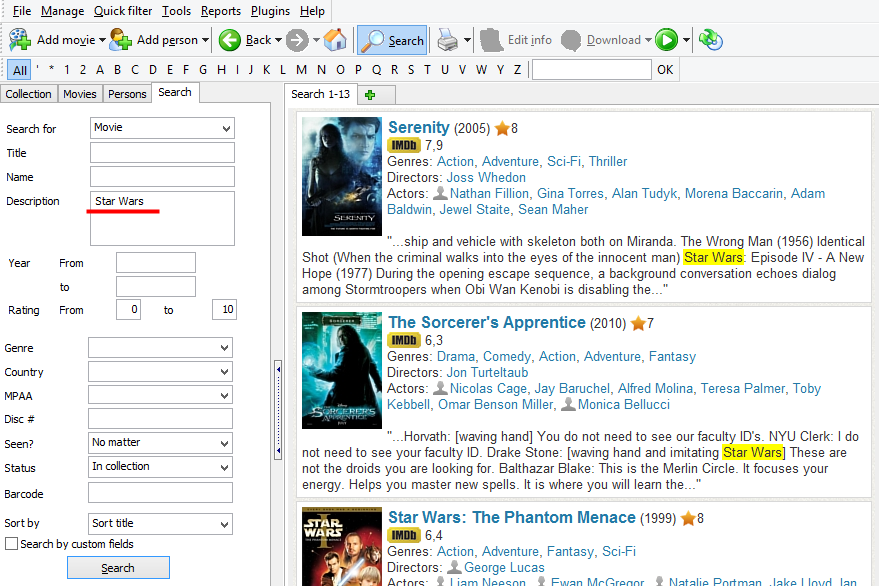
Task: Click the person icon before Monica Bellucci
Action: [568, 404]
